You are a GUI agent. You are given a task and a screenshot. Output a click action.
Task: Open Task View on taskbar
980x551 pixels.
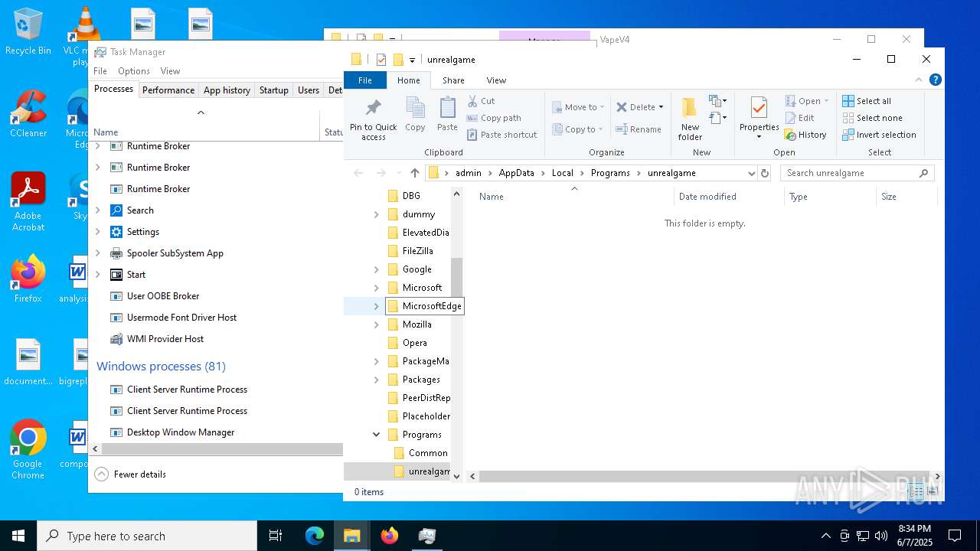click(276, 536)
